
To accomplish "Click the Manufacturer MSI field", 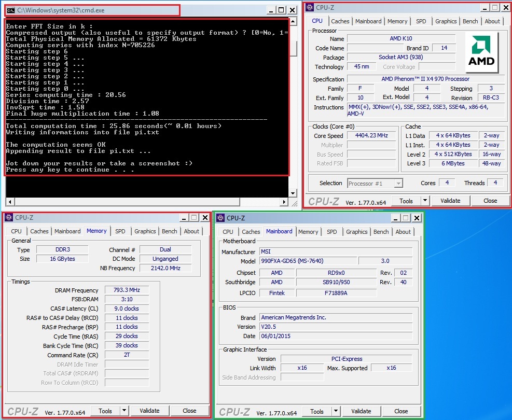I will tap(336, 251).
